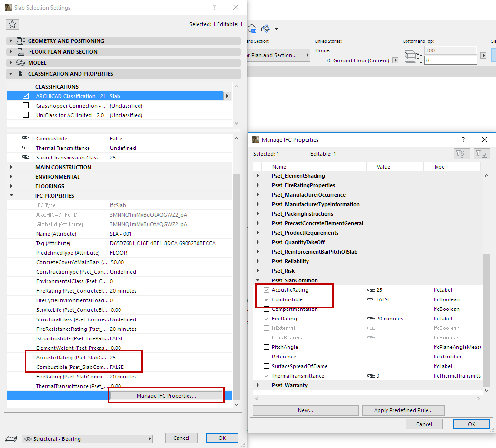Image resolution: width=496 pixels, height=448 pixels.
Task: Enable UniClass for AC limited checkbox
Action: [26, 115]
